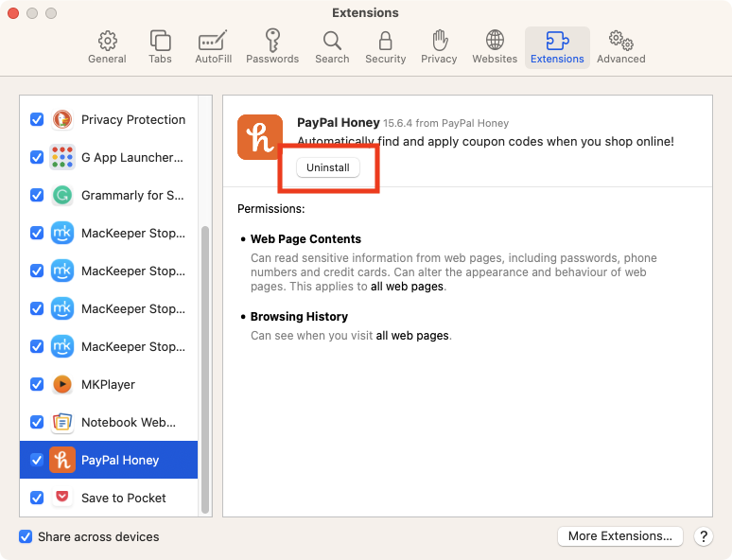Uncheck the PayPal Honey extension checkbox
Screen dimensions: 732x560
[x=37, y=460]
